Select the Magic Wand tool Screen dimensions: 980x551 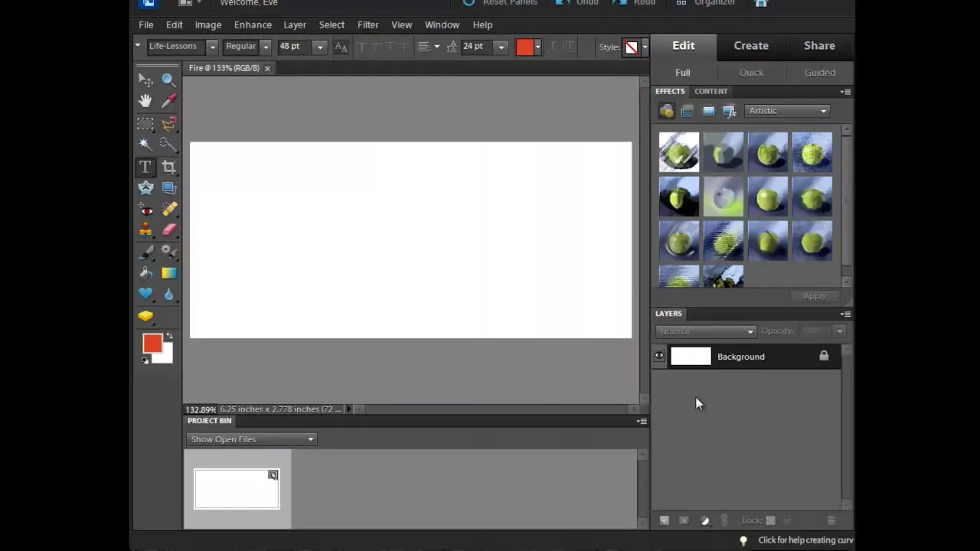pyautogui.click(x=145, y=145)
